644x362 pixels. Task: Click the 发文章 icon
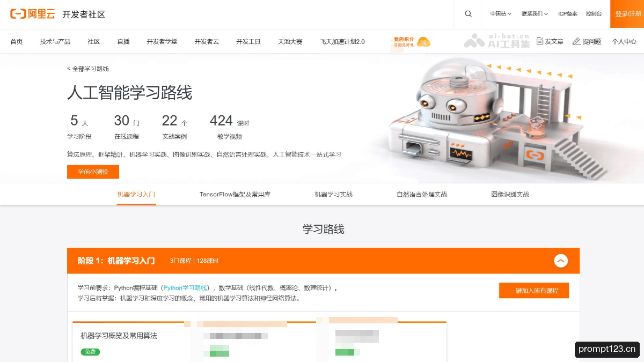(540, 41)
